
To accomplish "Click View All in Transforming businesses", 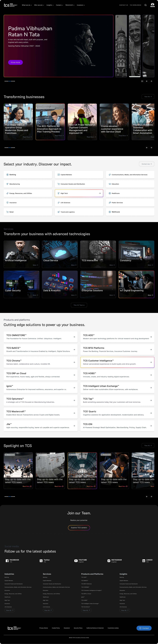I will tap(148, 97).
